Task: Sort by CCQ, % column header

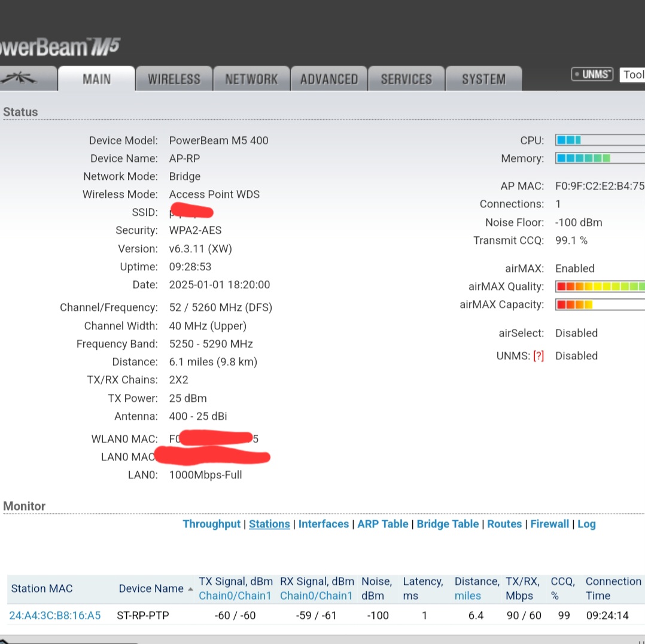Action: click(562, 588)
